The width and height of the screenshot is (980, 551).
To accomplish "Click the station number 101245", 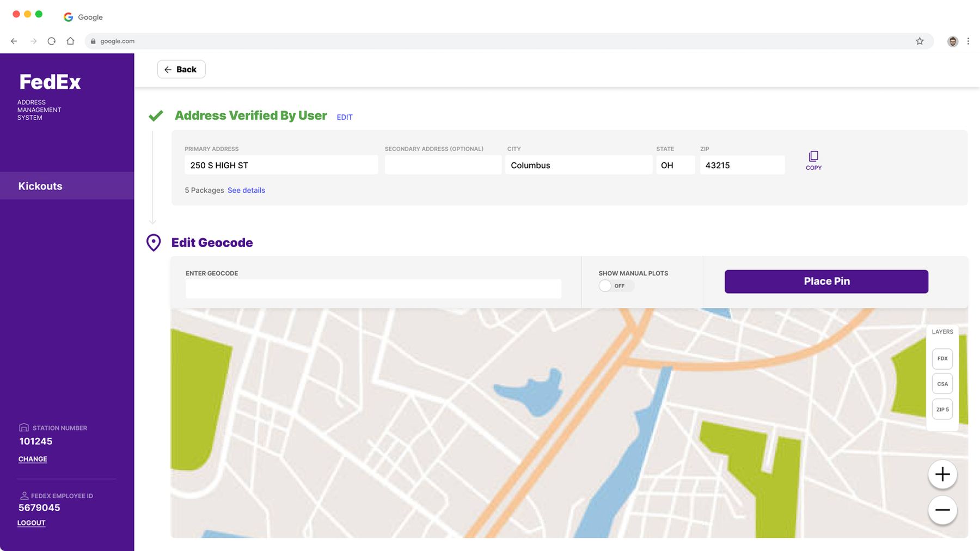I will pos(36,442).
